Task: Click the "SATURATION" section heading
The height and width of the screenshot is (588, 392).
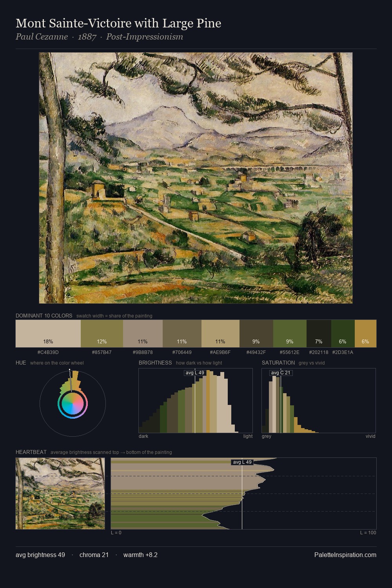Action: 278,363
